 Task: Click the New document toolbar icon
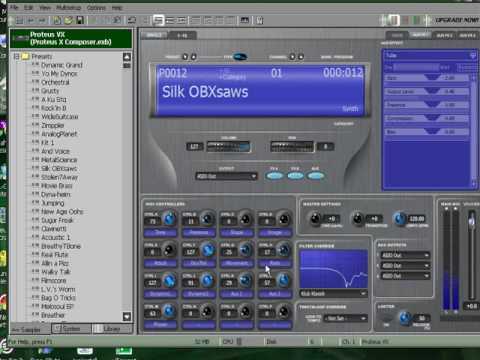[x=57, y=20]
